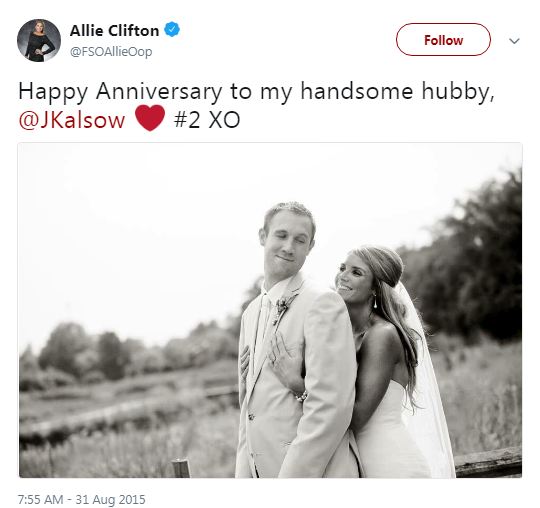Click the red heart emoji in tweet
Viewport: 540px width, 508px height.
click(150, 118)
